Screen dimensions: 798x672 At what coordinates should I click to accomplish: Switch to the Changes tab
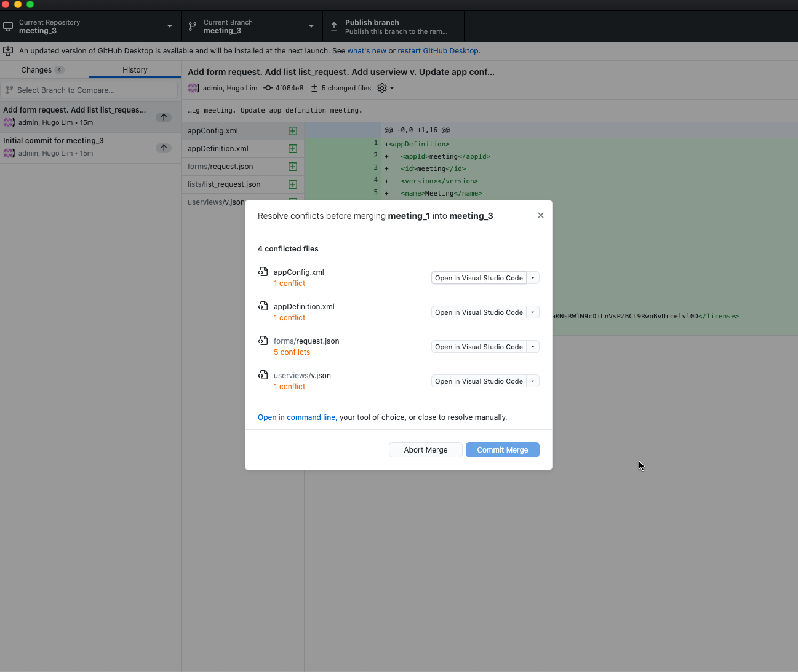43,70
